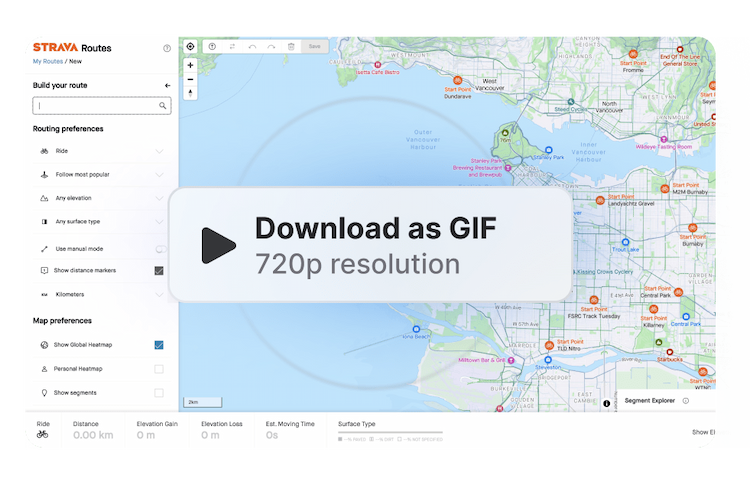The width and height of the screenshot is (750, 482).
Task: Zoom out on the map
Action: point(190,79)
